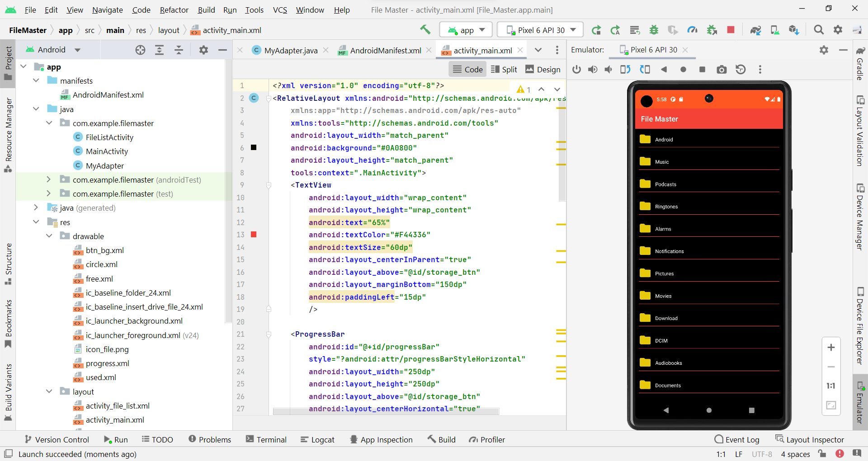Toggle the Device File Explorer side tab

860,325
